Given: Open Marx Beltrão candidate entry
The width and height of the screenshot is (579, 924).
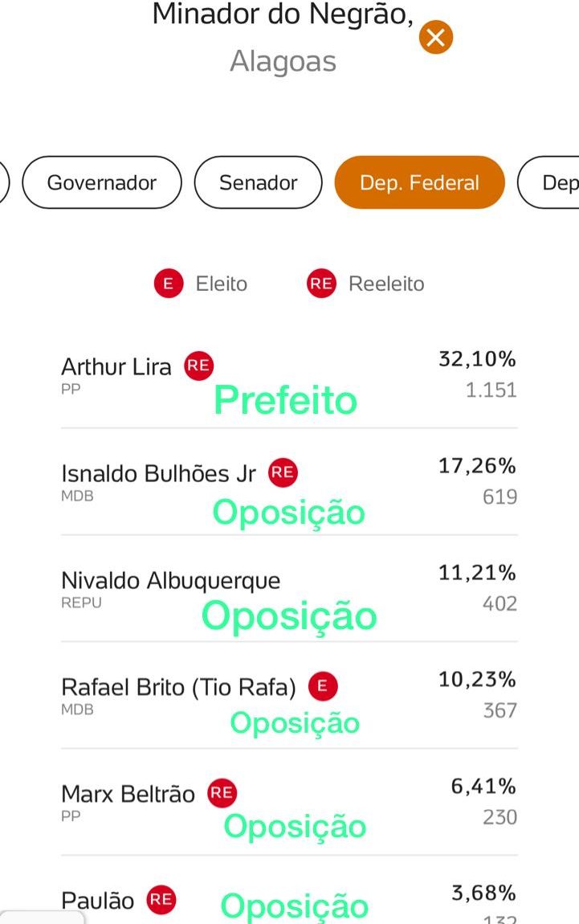Looking at the screenshot, I should pos(128,795).
